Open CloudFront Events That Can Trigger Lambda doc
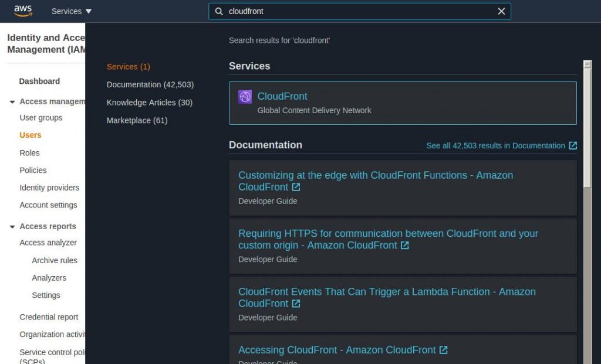 387,297
